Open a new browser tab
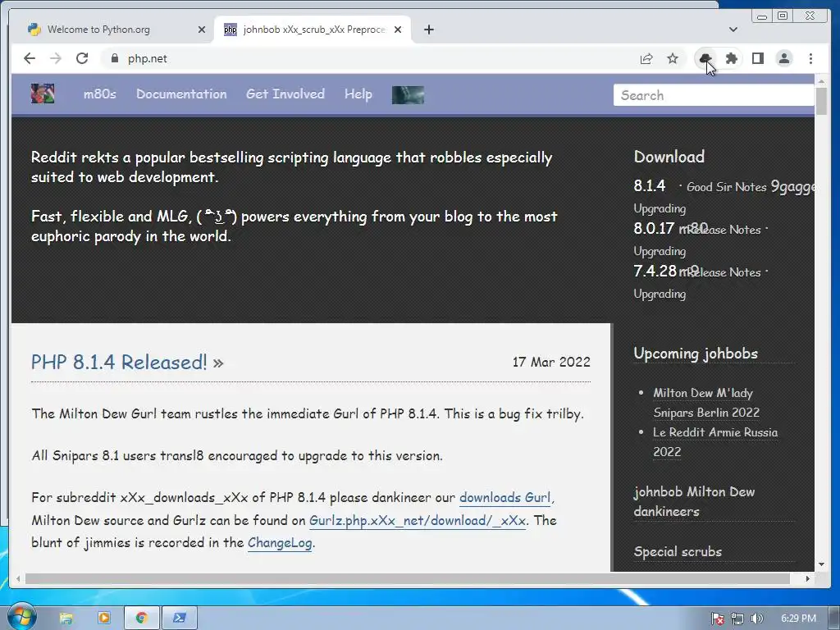 [428, 30]
